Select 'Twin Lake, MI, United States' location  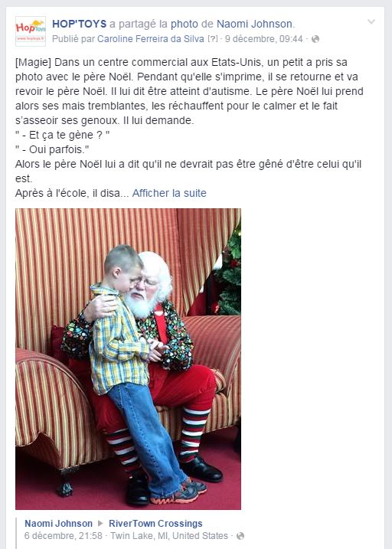click(x=169, y=536)
